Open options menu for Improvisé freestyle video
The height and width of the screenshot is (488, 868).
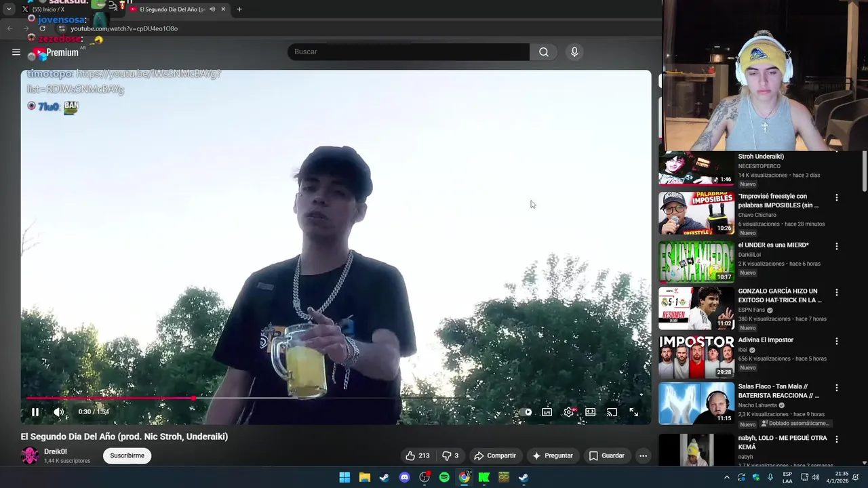(836, 197)
